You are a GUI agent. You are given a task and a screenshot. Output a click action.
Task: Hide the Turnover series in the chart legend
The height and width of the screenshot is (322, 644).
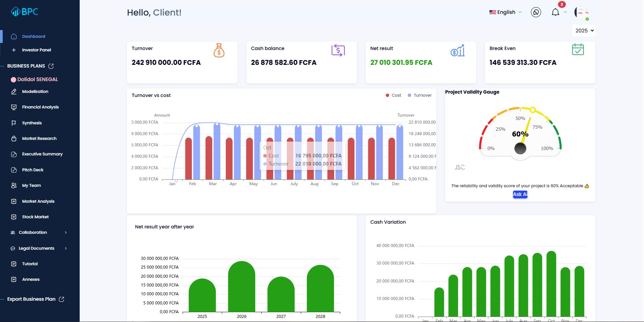[x=420, y=95]
